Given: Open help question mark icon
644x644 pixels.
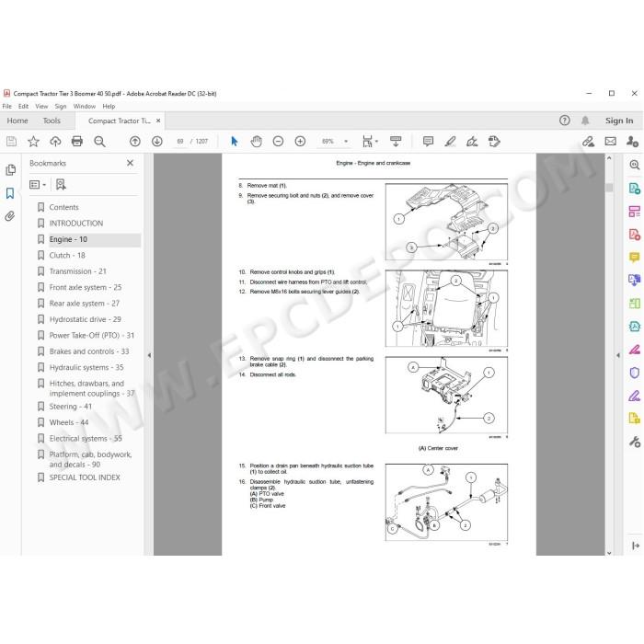Looking at the screenshot, I should pyautogui.click(x=565, y=121).
